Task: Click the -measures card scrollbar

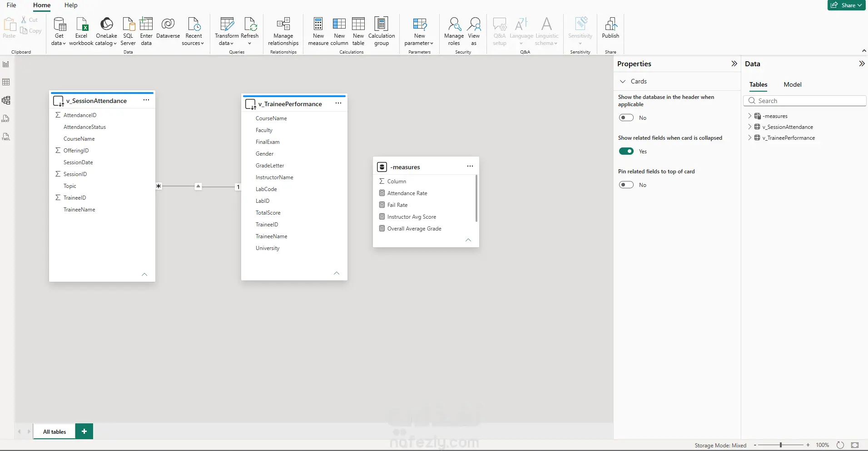Action: [476, 198]
